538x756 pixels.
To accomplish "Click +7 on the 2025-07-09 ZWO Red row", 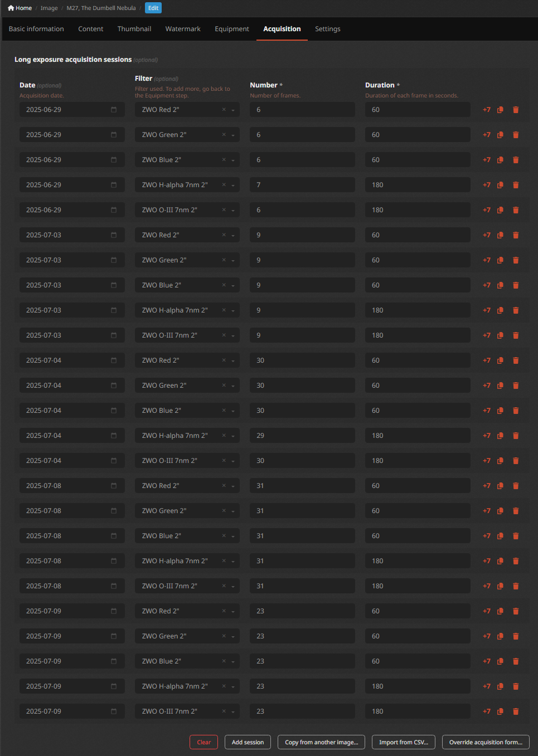I will coord(487,611).
